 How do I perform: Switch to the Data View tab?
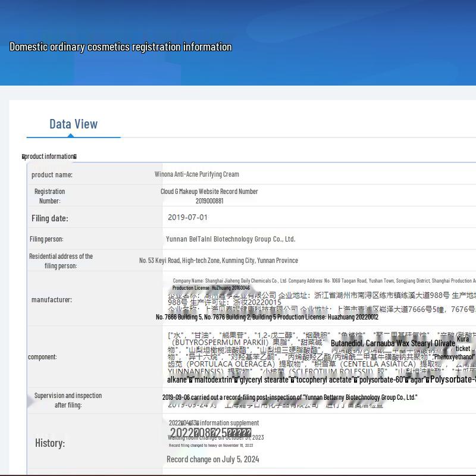(x=73, y=124)
